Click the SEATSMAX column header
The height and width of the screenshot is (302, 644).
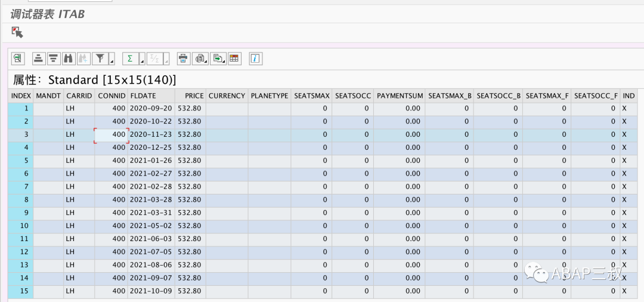(x=311, y=95)
